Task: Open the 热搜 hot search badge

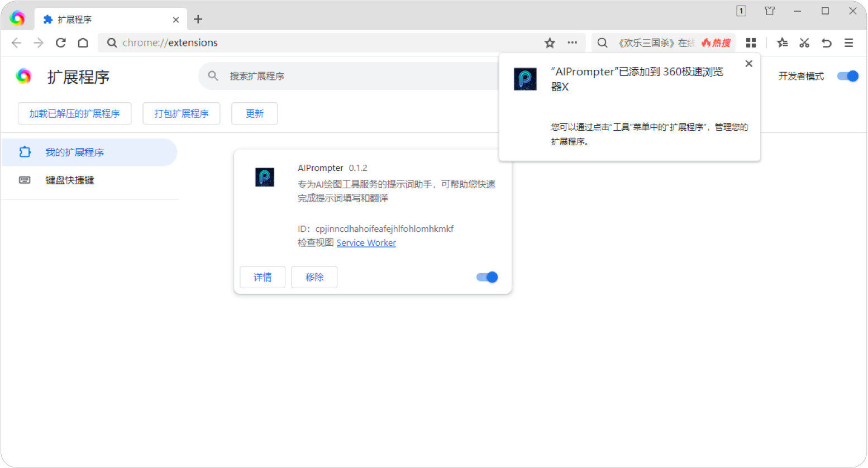Action: click(x=716, y=43)
